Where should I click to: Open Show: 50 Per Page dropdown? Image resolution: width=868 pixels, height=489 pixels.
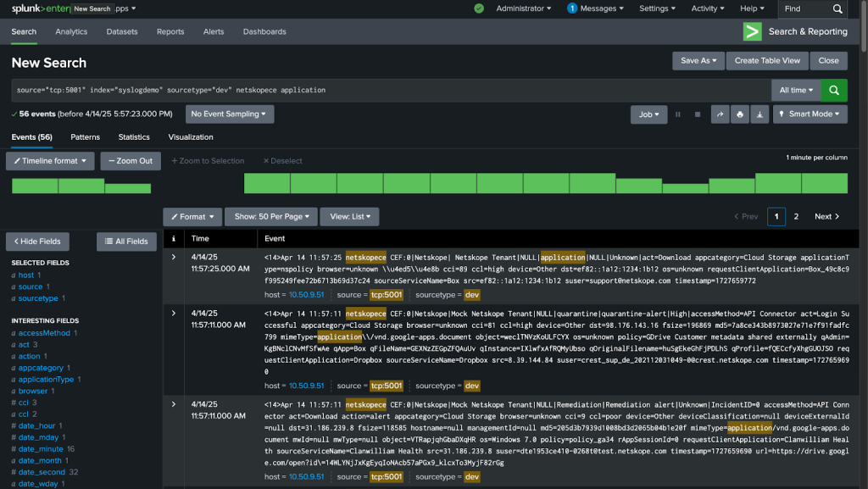(x=271, y=217)
